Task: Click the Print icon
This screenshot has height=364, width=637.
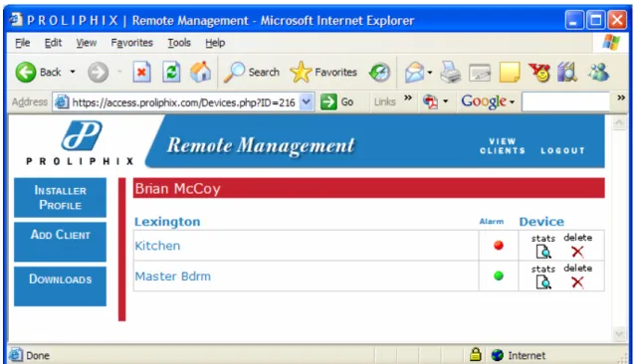Action: (x=451, y=73)
